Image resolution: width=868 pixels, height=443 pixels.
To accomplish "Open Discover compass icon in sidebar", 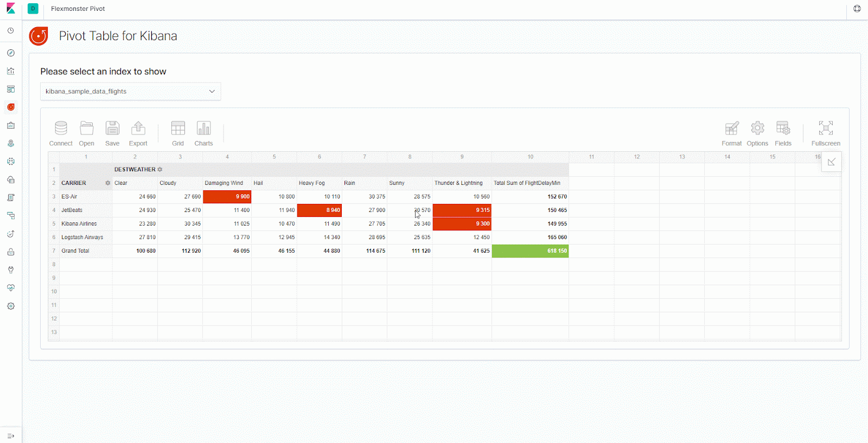I will 11,53.
